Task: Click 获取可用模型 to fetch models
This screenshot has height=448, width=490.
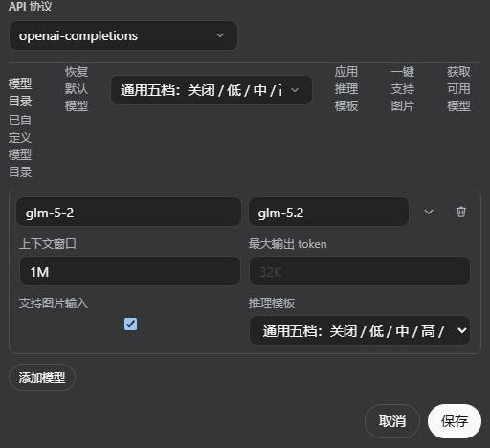Action: click(x=458, y=89)
